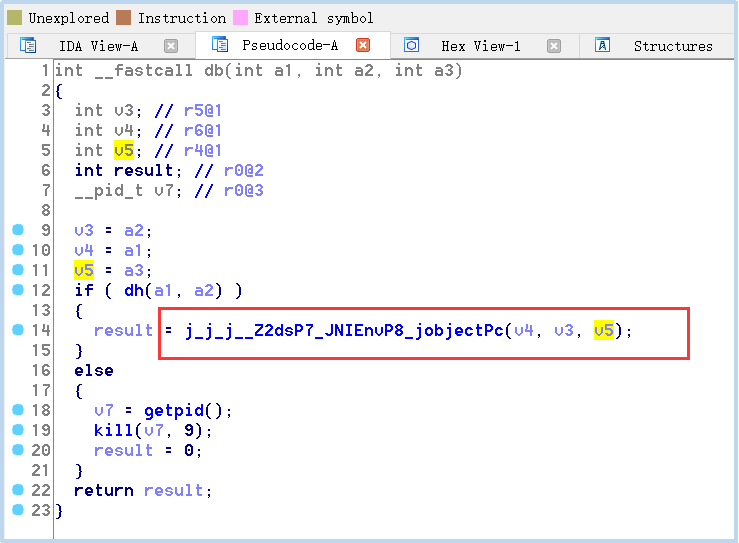Toggle breakpoint dot on line 19
Screen dimensions: 739x543
(x=18, y=429)
